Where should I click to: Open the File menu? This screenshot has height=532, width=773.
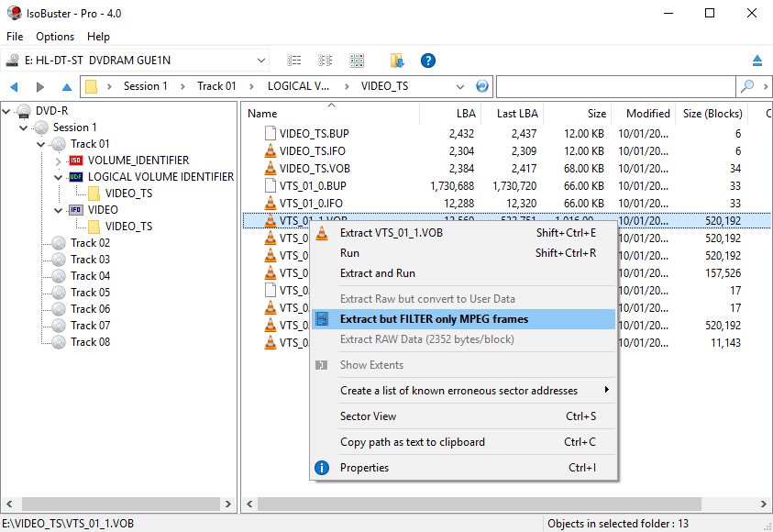pos(15,37)
